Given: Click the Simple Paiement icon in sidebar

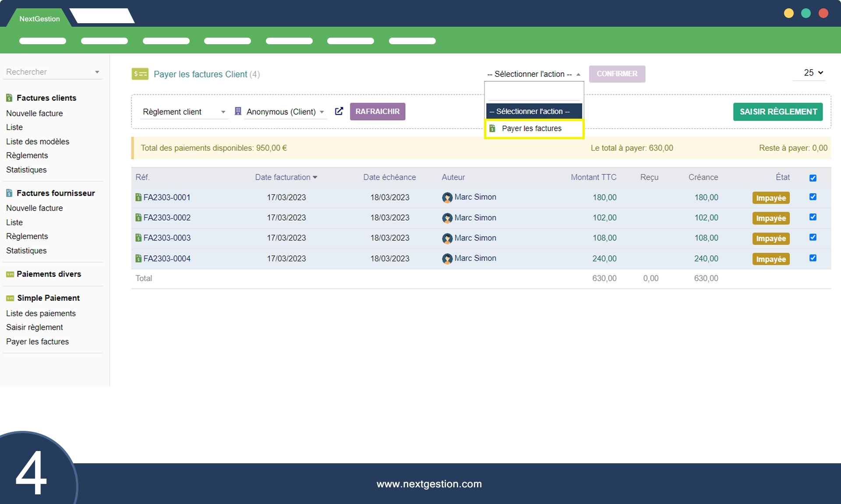Looking at the screenshot, I should coord(10,298).
